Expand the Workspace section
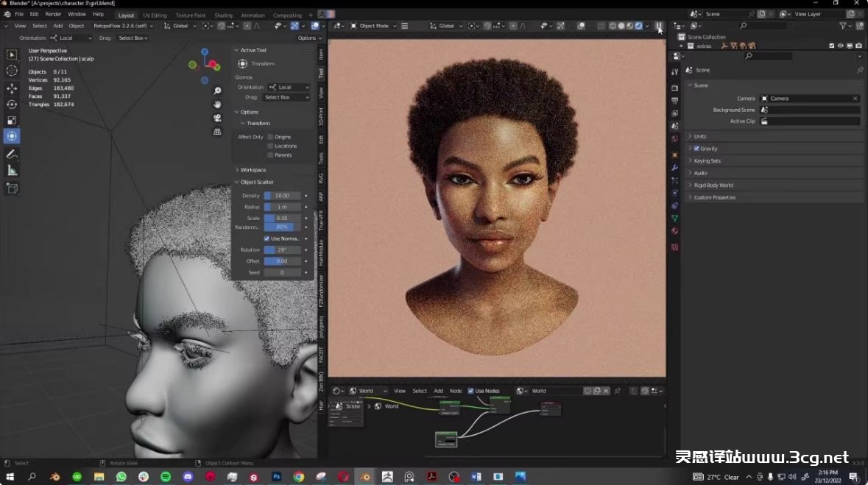The height and width of the screenshot is (485, 868). (x=253, y=170)
